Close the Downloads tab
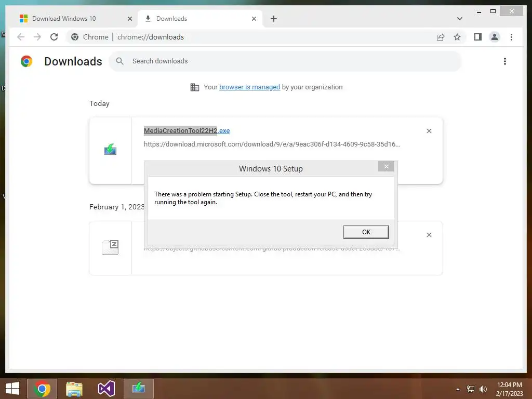Screen dimensions: 532x399 point(254,19)
